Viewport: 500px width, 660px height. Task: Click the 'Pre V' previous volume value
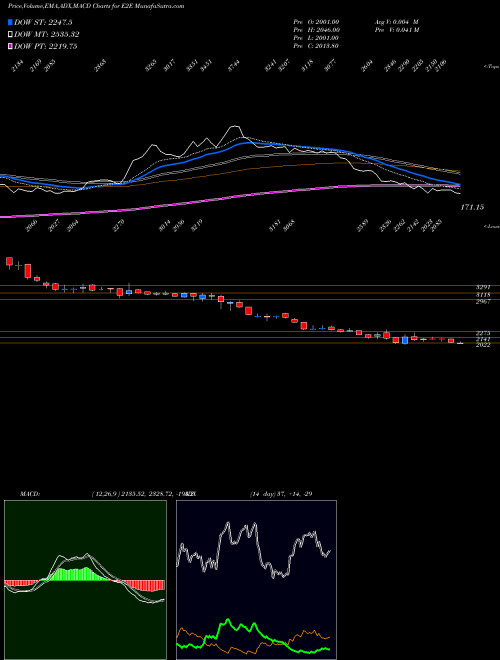click(397, 30)
